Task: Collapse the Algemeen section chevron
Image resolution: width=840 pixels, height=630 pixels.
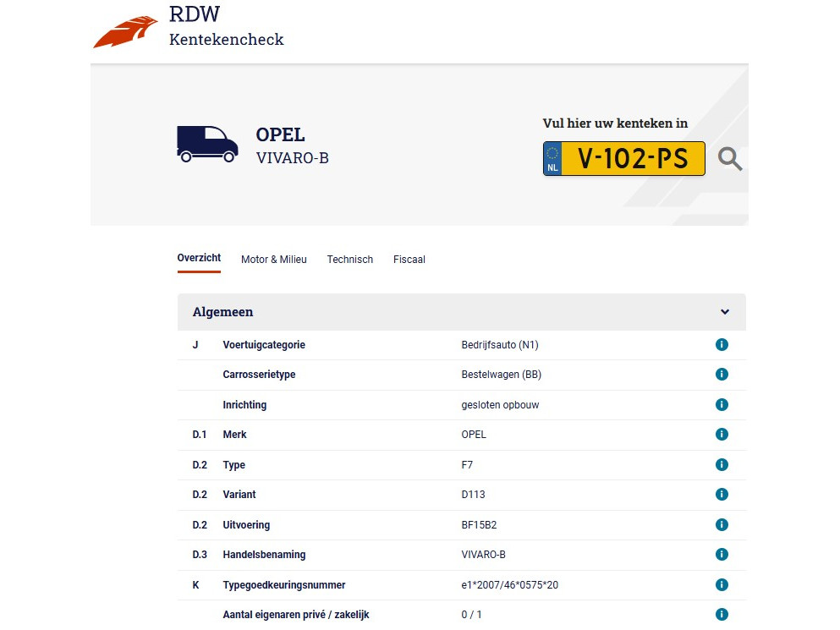Action: click(725, 312)
